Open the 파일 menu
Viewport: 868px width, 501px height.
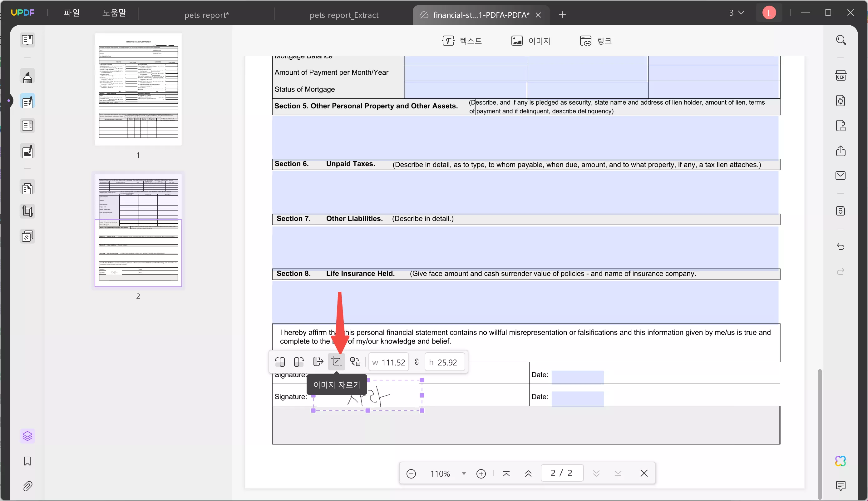[x=72, y=13]
